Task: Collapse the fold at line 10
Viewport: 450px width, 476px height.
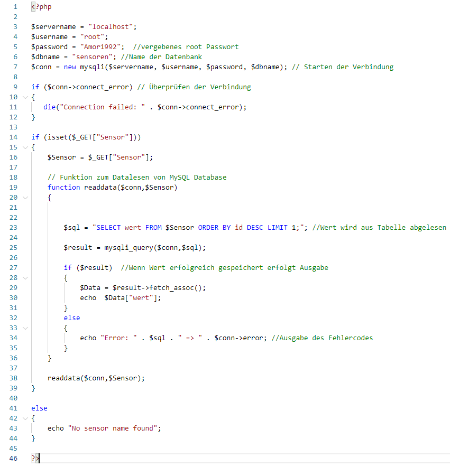Action: click(24, 97)
